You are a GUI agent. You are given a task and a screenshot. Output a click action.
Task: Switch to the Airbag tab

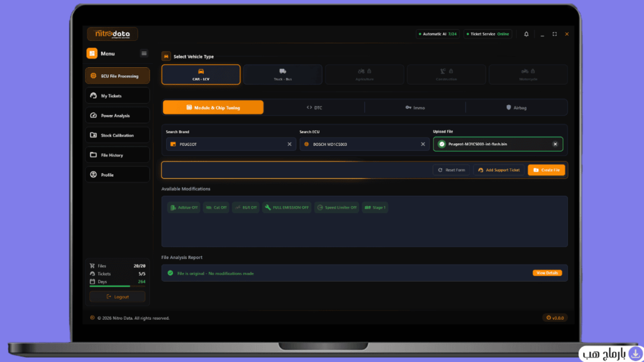[x=516, y=107]
